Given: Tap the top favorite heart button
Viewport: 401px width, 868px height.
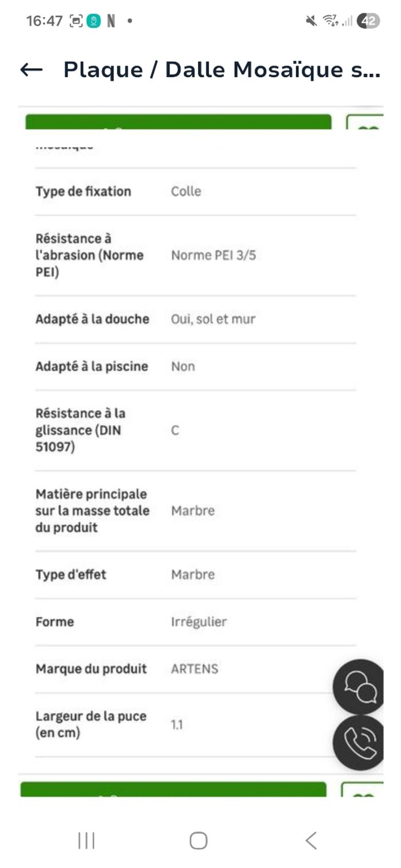Looking at the screenshot, I should pyautogui.click(x=365, y=123).
